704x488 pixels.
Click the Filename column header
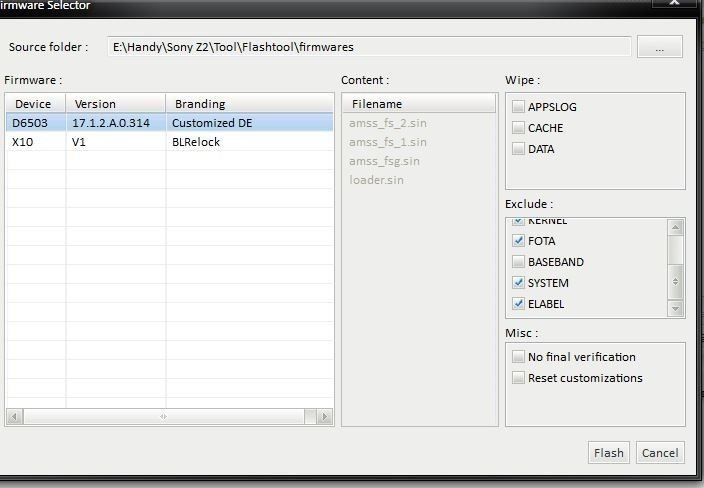tap(419, 104)
